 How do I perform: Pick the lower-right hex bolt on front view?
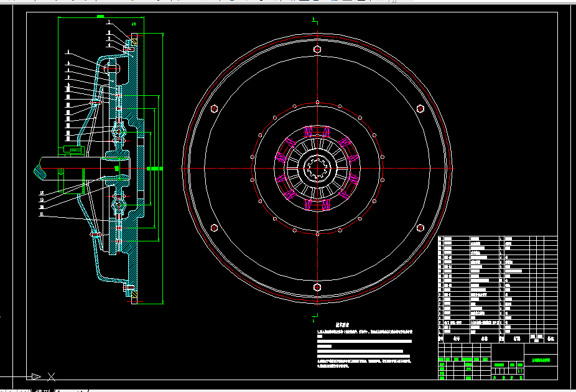(x=420, y=228)
